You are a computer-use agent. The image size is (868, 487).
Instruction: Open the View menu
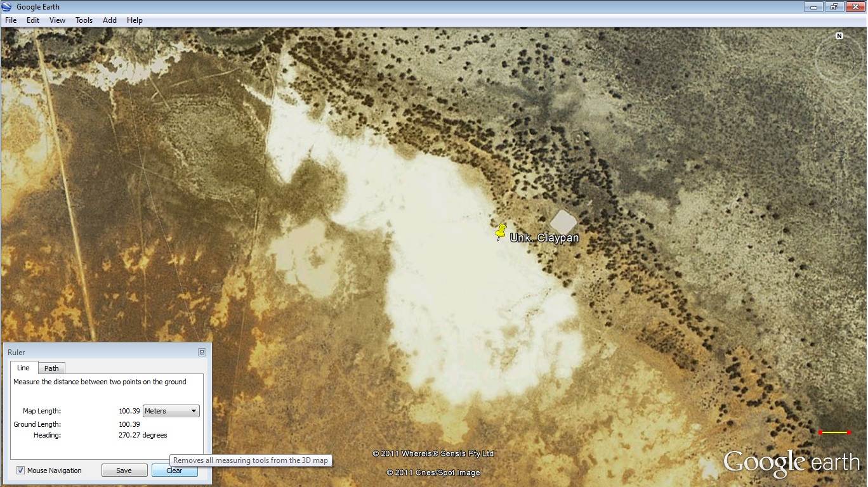click(x=57, y=20)
